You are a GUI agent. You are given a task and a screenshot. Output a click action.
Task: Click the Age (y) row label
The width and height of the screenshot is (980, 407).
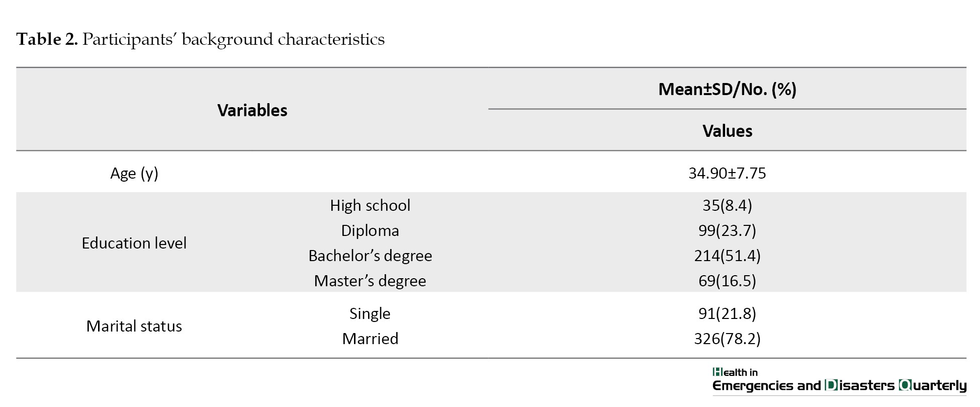pos(134,173)
